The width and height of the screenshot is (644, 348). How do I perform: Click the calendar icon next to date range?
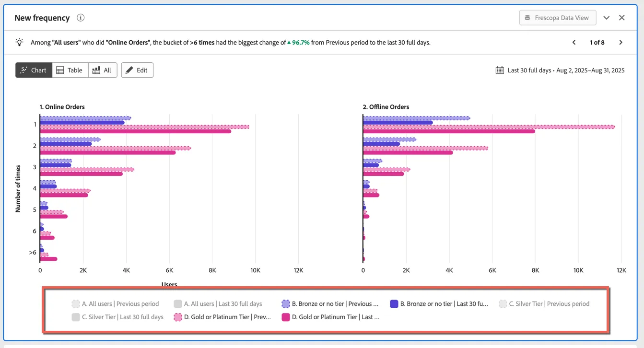pos(500,70)
